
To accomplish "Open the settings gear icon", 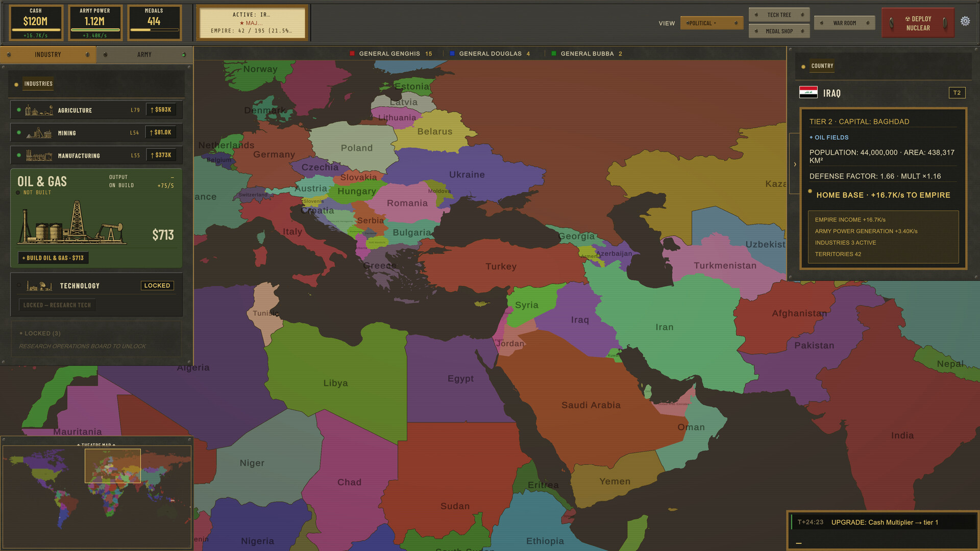I will tap(965, 21).
